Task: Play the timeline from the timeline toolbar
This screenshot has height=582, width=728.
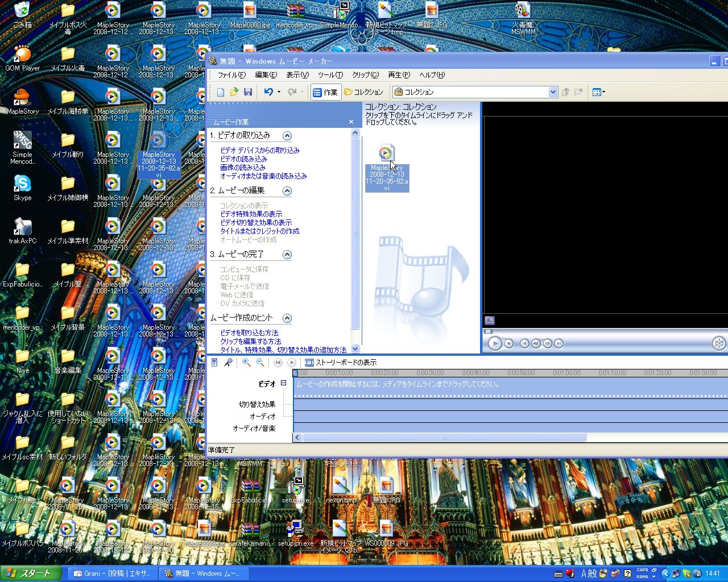Action: coord(292,363)
